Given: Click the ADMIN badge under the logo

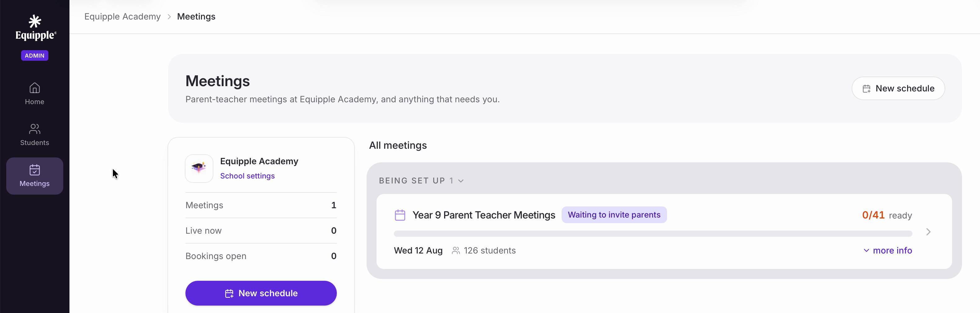Looking at the screenshot, I should pyautogui.click(x=35, y=55).
